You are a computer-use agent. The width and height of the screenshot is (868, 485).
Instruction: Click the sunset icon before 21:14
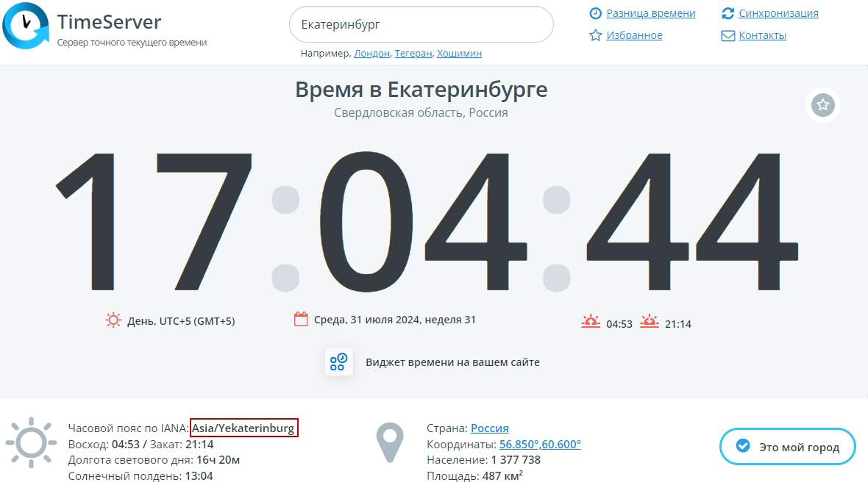click(647, 320)
